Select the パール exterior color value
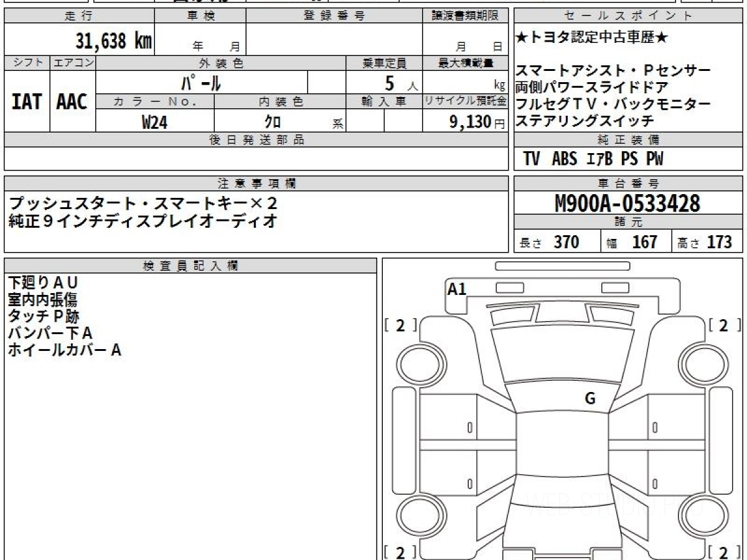 point(201,83)
